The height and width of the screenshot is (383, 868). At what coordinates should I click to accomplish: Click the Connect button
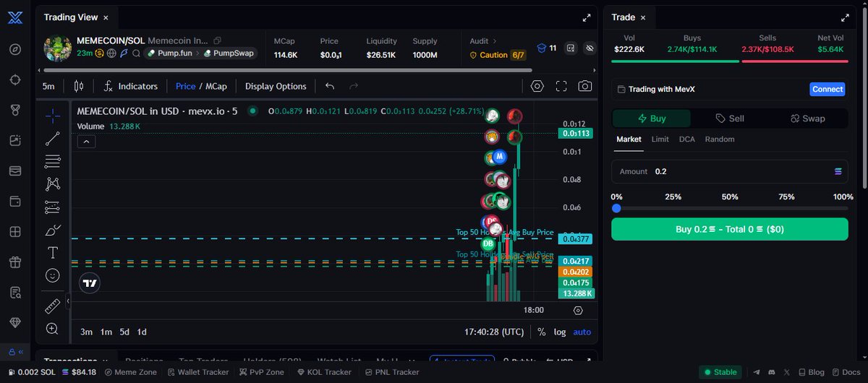click(x=827, y=90)
